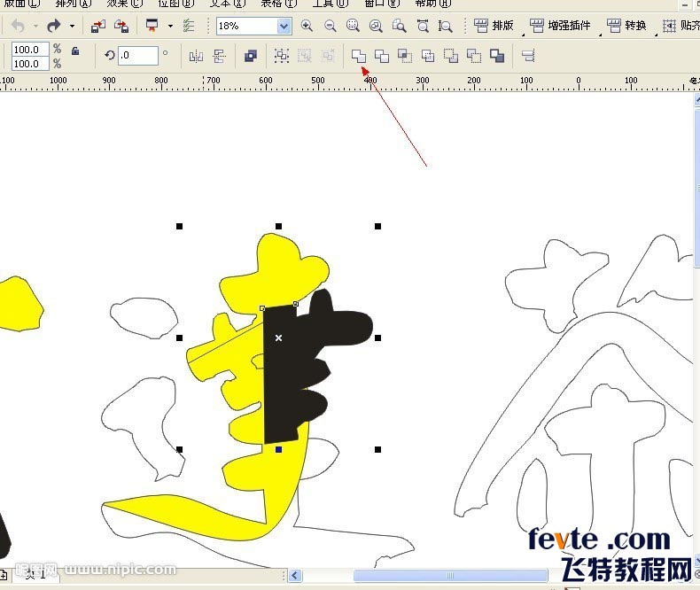Click the 转换 button
Viewport: 700px width, 590px height.
(626, 26)
